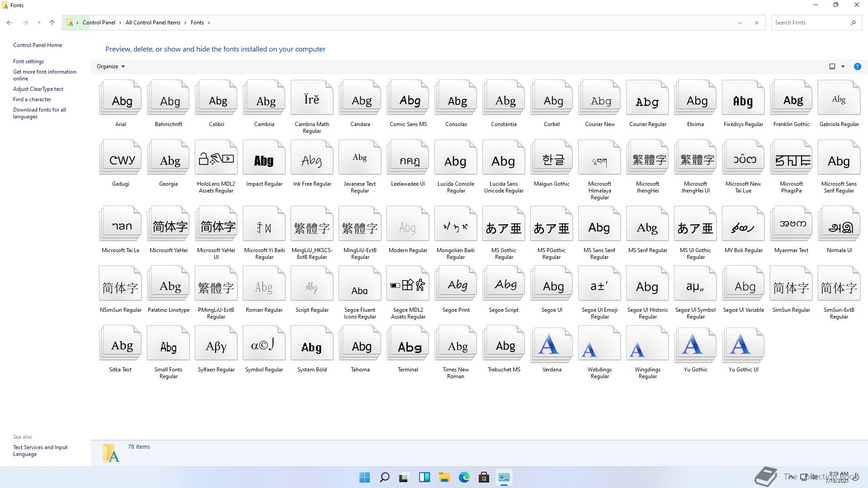Launch Microsoft Edge from the taskbar

(464, 477)
